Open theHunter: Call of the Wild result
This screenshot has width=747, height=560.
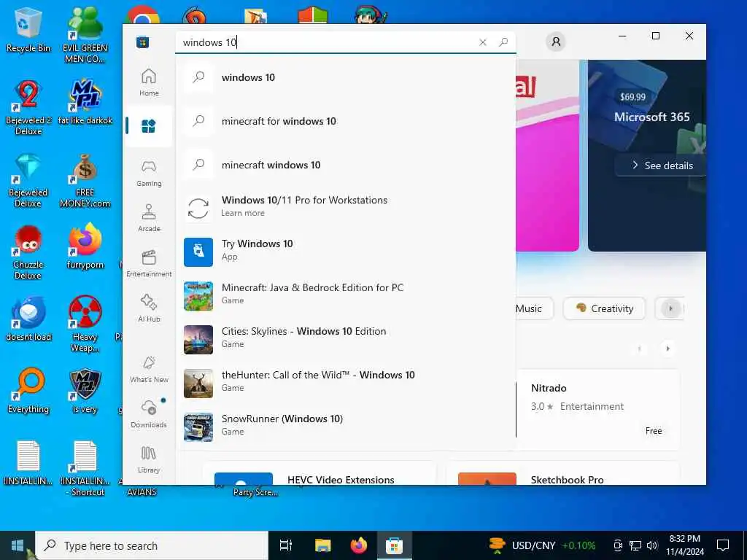pyautogui.click(x=347, y=382)
